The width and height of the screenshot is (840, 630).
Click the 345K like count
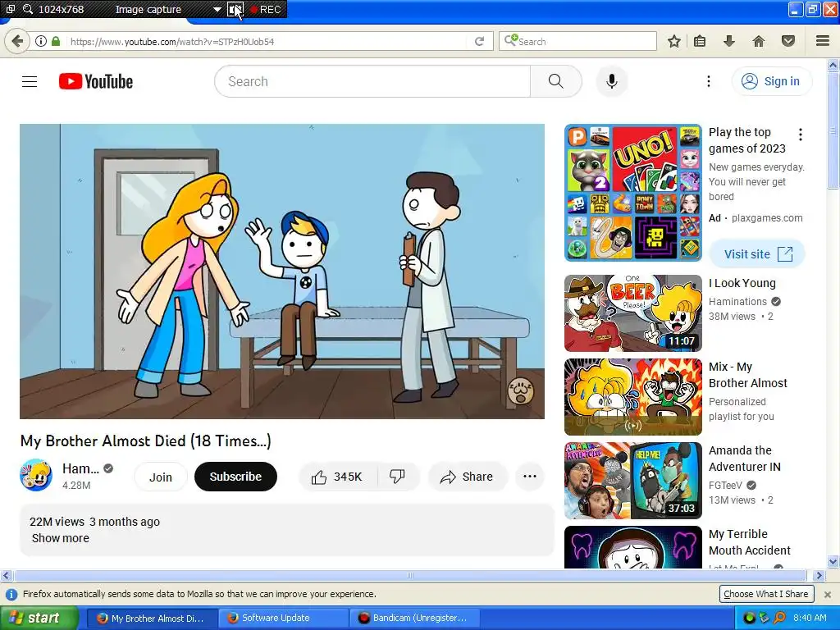[x=348, y=477]
